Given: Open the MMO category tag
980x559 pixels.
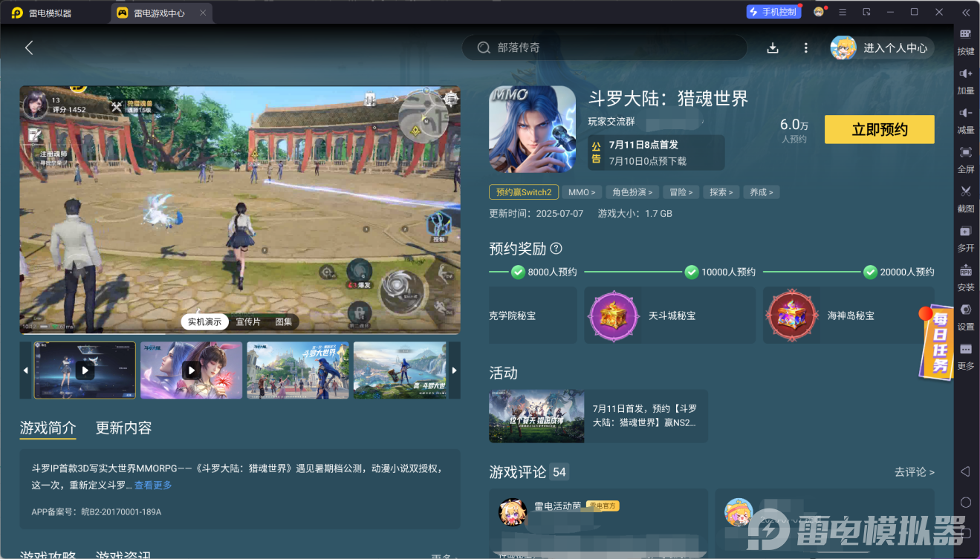Looking at the screenshot, I should coord(582,192).
